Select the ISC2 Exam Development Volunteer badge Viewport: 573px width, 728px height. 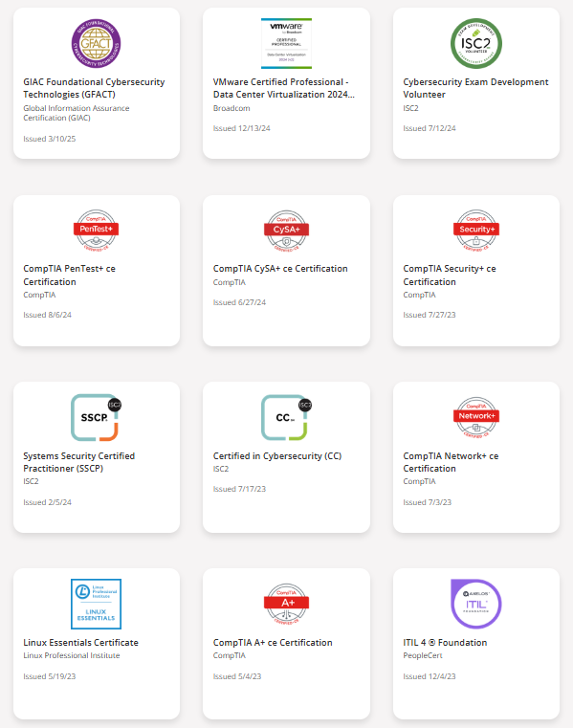476,44
